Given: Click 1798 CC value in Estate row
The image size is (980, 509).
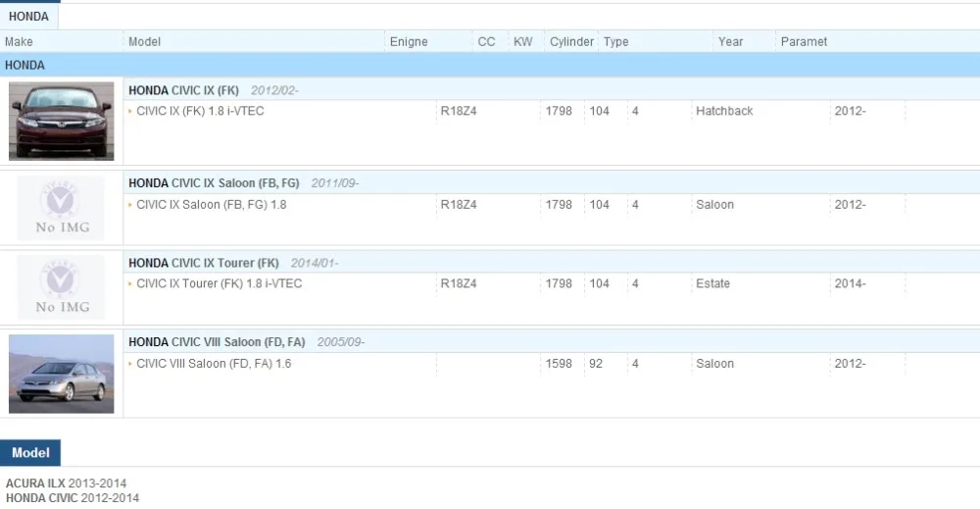Looking at the screenshot, I should point(559,283).
